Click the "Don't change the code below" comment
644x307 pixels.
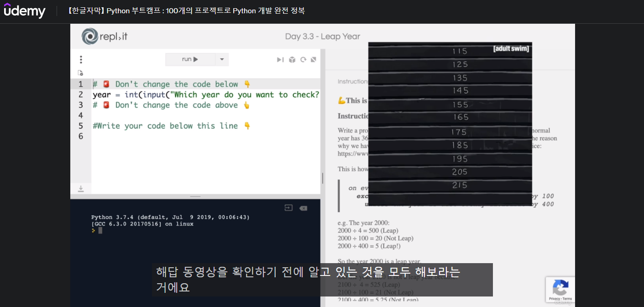pos(172,84)
